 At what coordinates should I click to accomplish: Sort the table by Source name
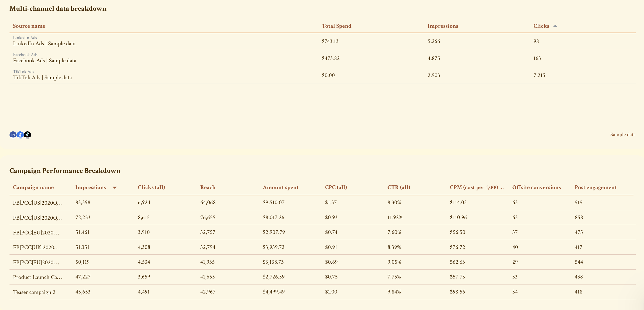(29, 26)
